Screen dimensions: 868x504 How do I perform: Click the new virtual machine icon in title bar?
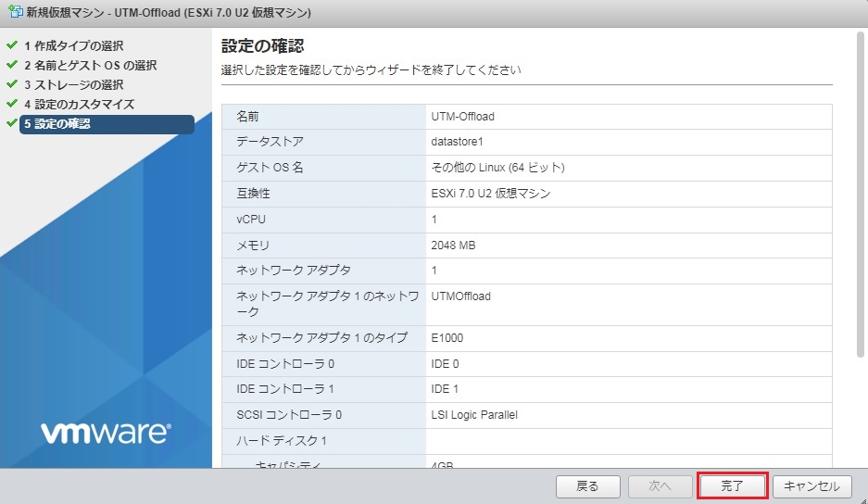click(x=14, y=14)
